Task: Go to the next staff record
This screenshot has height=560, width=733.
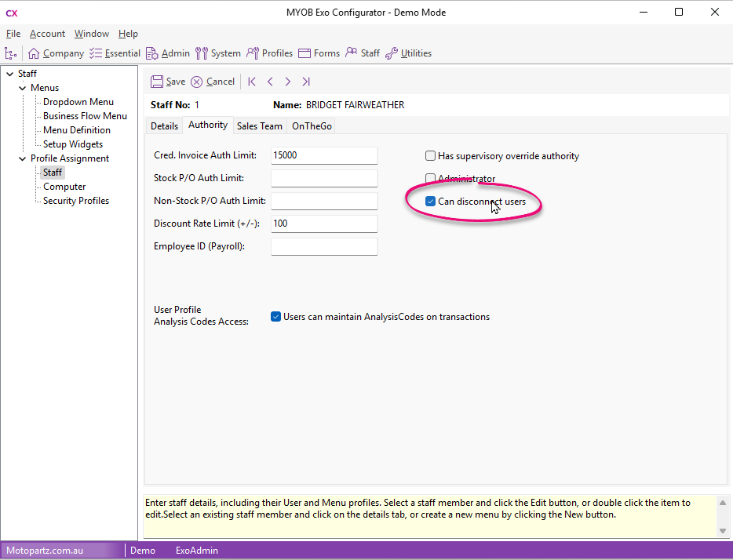Action: tap(288, 82)
